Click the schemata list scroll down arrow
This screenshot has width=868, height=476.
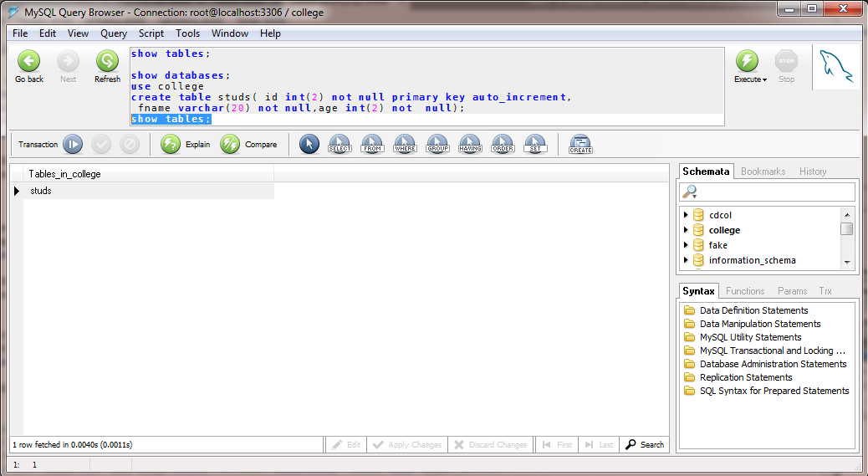(846, 263)
